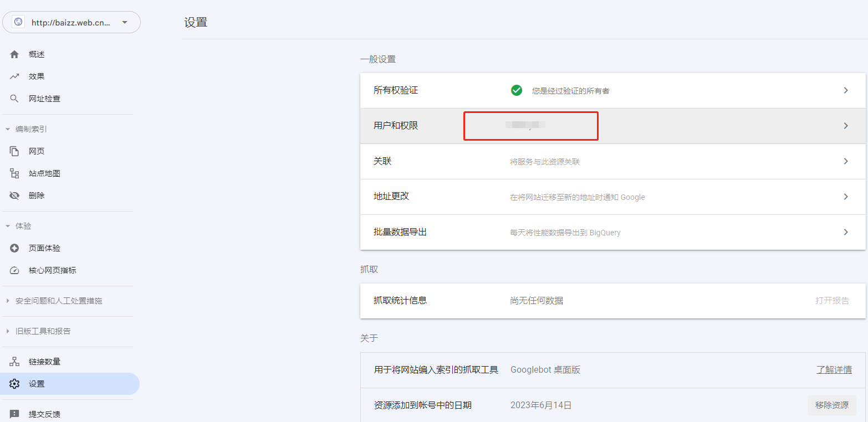Expand the 安全问题和人工处置措施 section
The image size is (868, 422).
pyautogui.click(x=8, y=301)
